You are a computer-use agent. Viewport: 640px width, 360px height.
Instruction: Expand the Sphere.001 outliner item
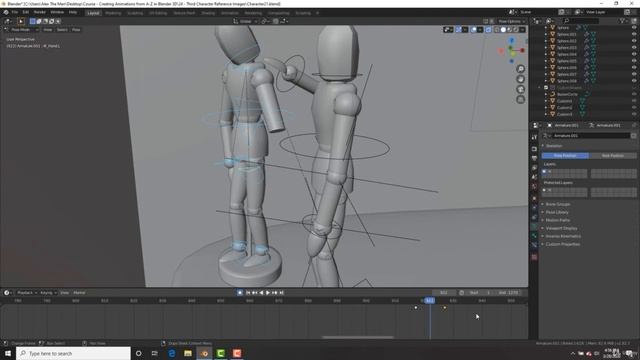point(546,34)
